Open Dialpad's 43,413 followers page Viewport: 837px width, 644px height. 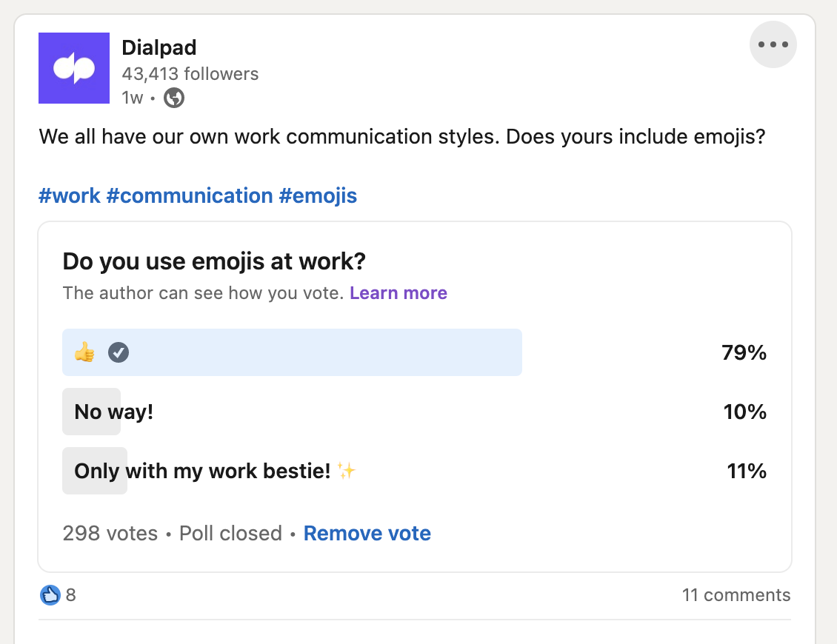pyautogui.click(x=190, y=73)
